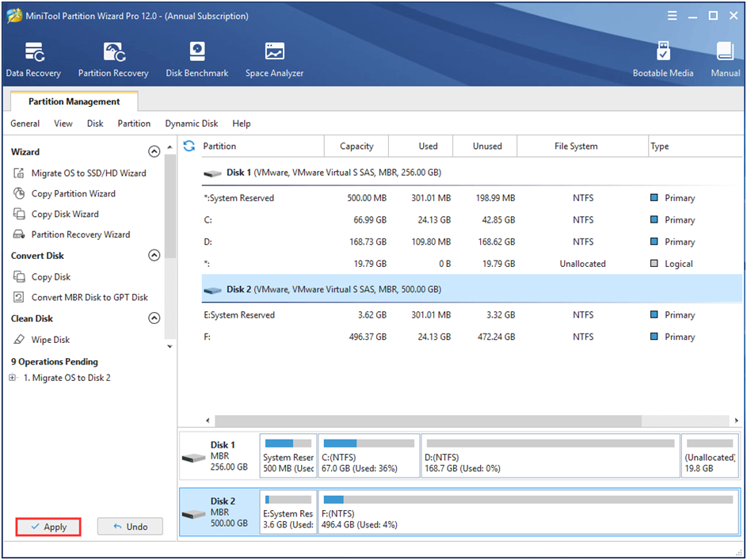Select System Reserved 500 MB block in disk map

(288, 455)
